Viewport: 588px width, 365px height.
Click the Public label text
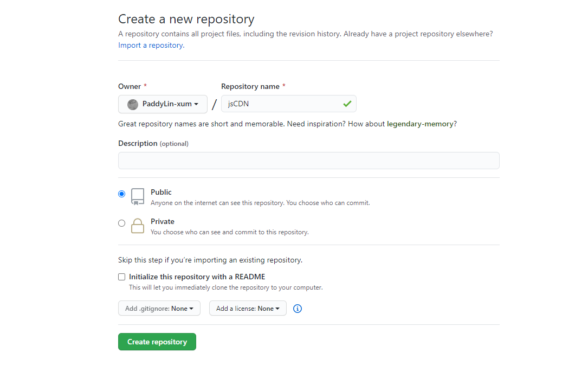coord(161,192)
